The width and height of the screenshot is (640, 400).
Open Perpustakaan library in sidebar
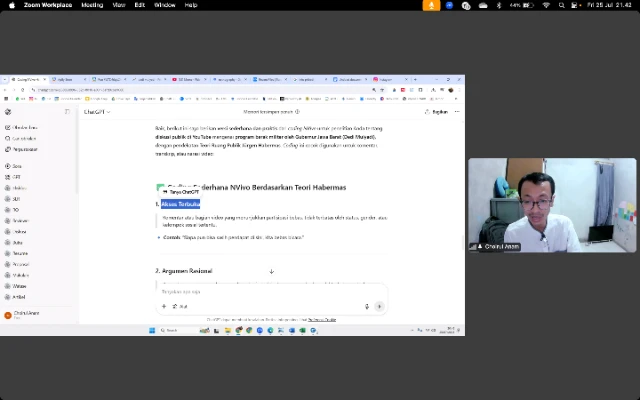21,149
